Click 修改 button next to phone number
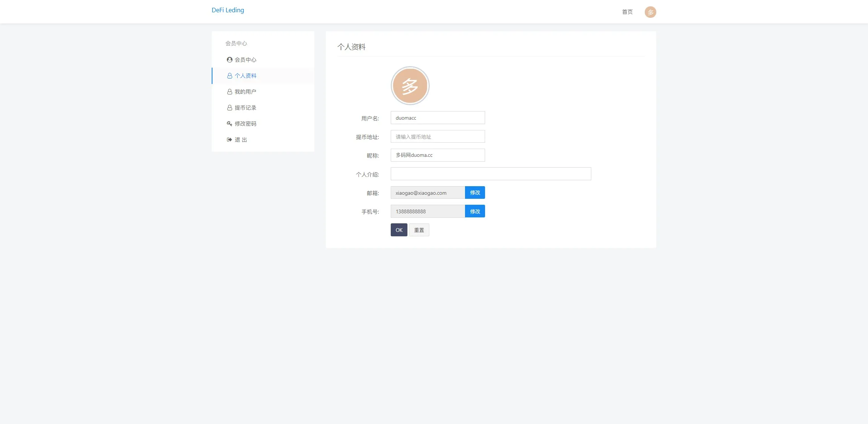This screenshot has width=868, height=424. [x=475, y=211]
